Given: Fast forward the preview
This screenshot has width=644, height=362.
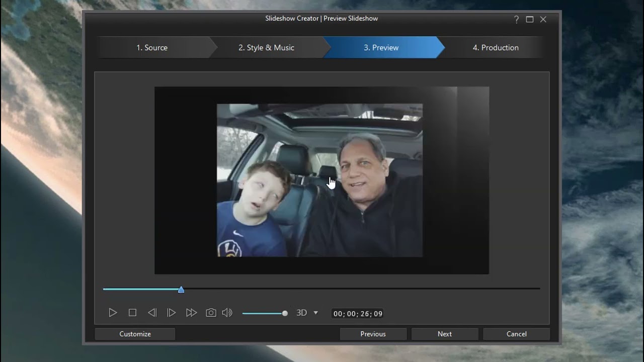Looking at the screenshot, I should (191, 313).
